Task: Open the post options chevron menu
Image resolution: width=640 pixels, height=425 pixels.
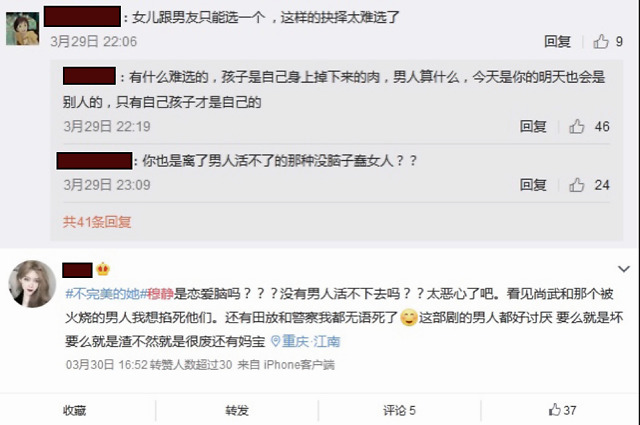Action: 623,269
